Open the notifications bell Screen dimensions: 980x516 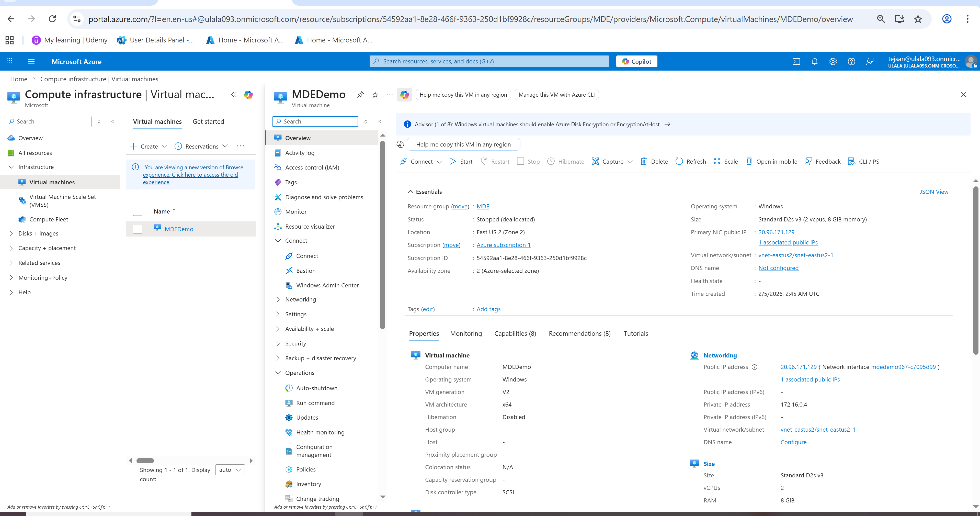(x=815, y=62)
